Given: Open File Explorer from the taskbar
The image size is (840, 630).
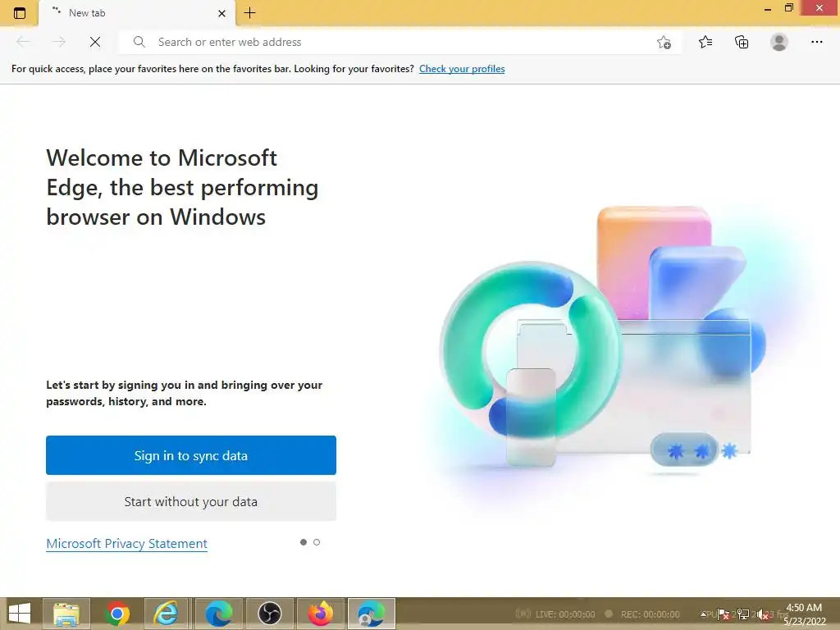Looking at the screenshot, I should pyautogui.click(x=66, y=614).
